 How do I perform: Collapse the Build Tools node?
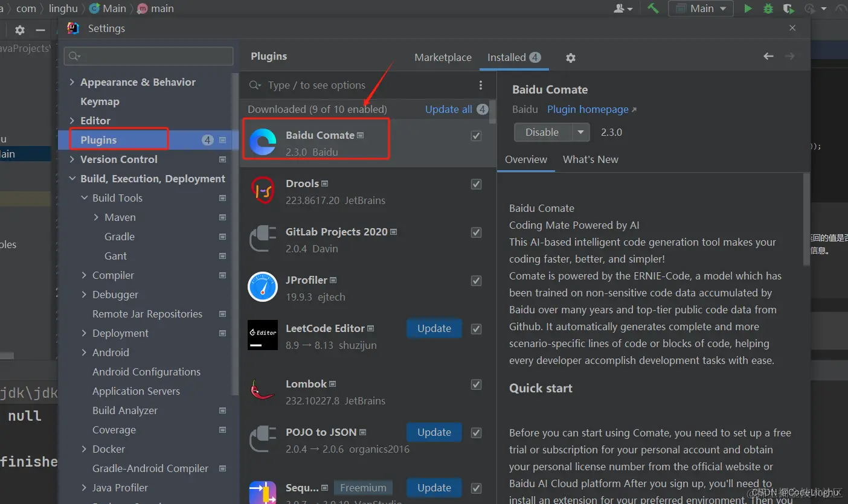click(x=85, y=198)
